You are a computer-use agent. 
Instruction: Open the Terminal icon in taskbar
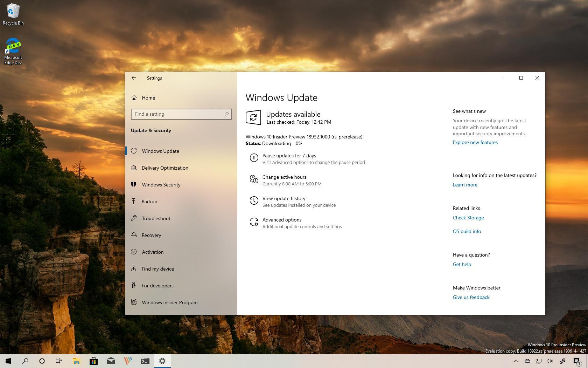[145, 361]
